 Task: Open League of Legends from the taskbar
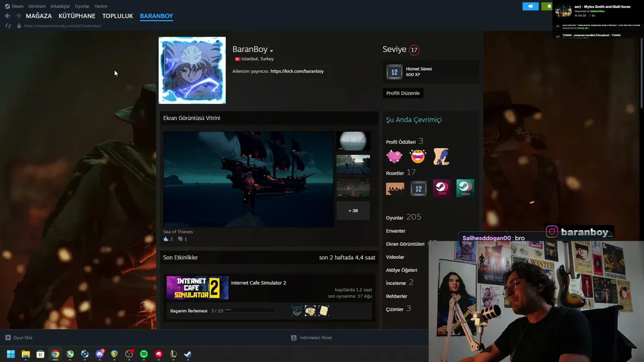coord(174,354)
